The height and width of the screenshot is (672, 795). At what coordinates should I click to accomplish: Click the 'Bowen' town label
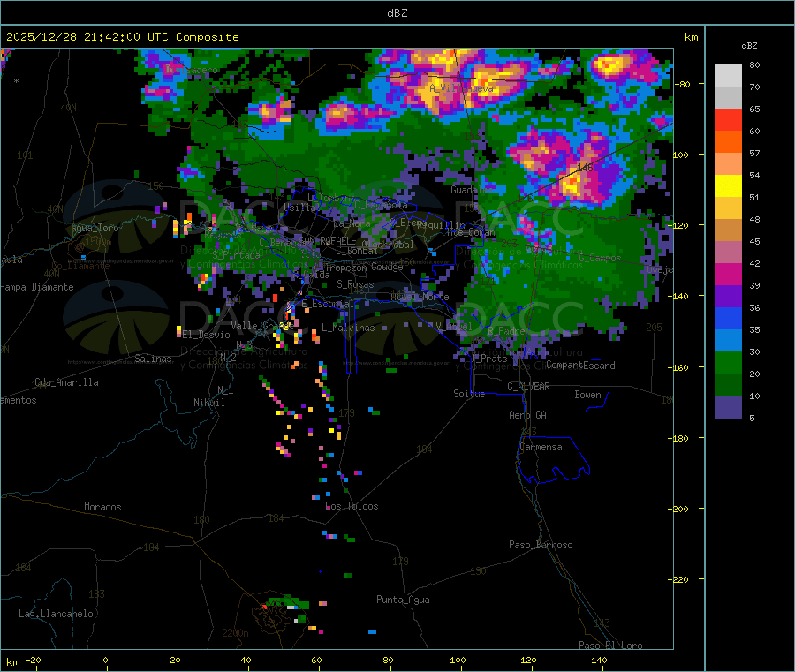(587, 395)
